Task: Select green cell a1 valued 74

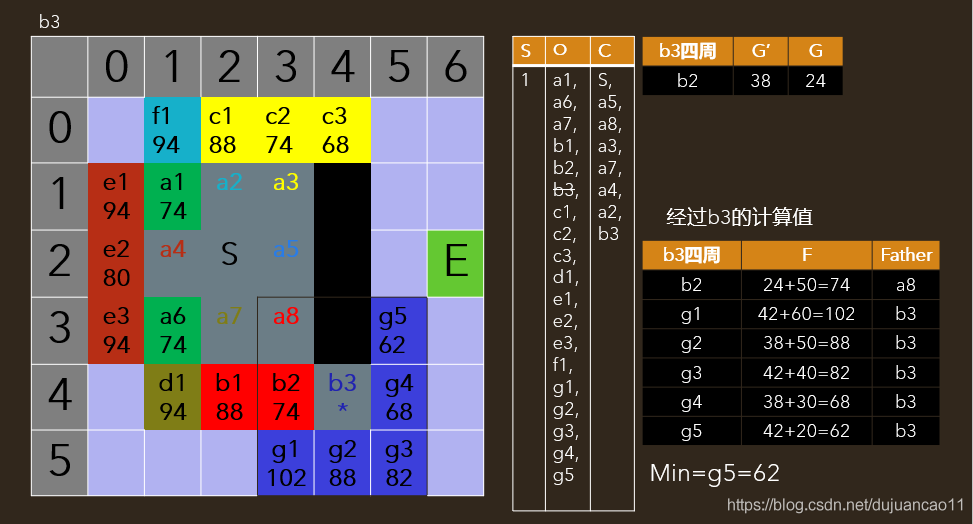Action: tap(173, 196)
